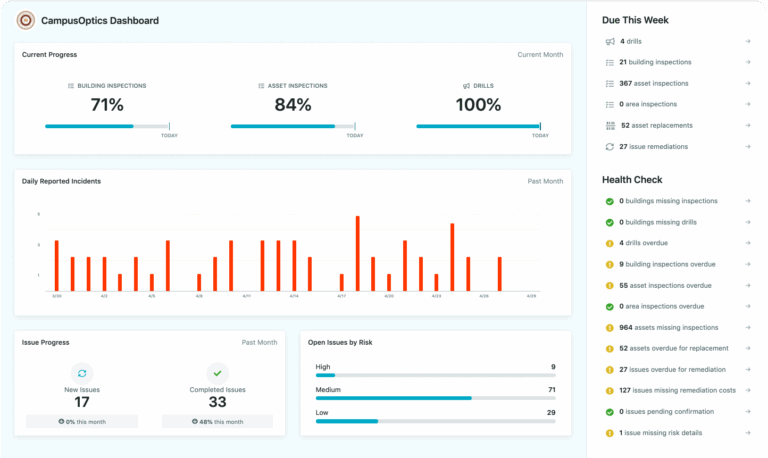This screenshot has width=768, height=458.
Task: Open 127 issues missing remediation costs link
Action: pos(677,390)
